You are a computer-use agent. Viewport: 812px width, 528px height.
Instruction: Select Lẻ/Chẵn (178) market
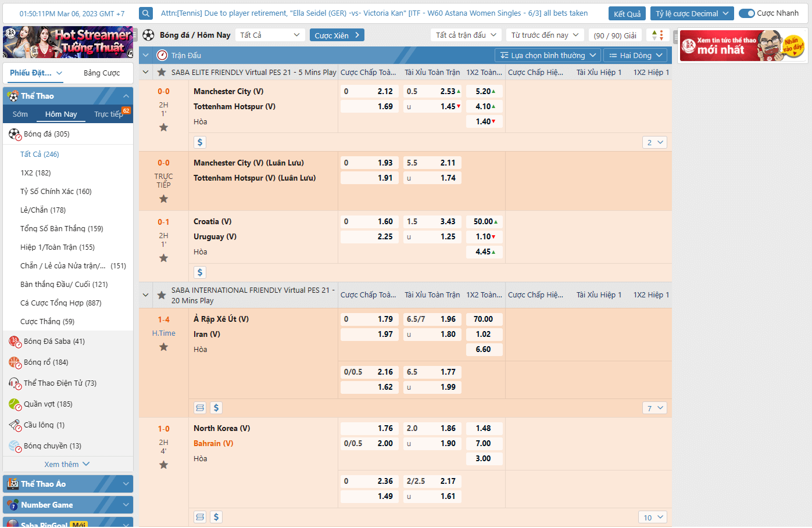(x=43, y=210)
